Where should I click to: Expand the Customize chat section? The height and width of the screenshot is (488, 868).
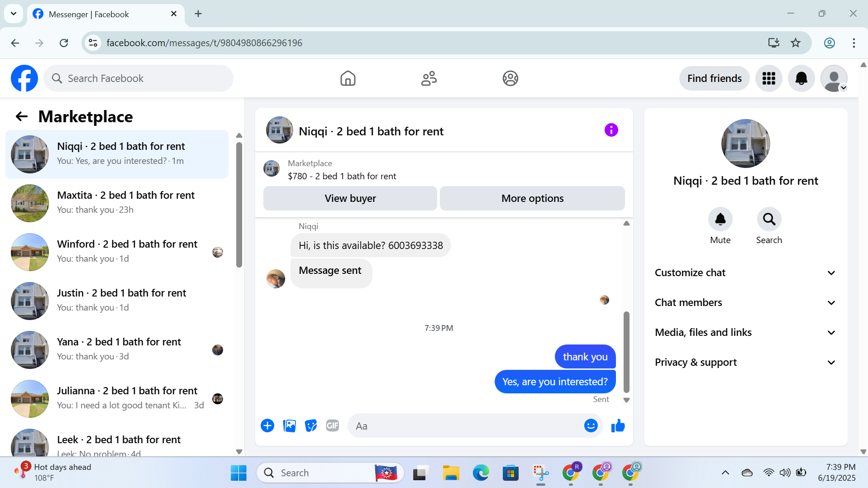pos(745,273)
